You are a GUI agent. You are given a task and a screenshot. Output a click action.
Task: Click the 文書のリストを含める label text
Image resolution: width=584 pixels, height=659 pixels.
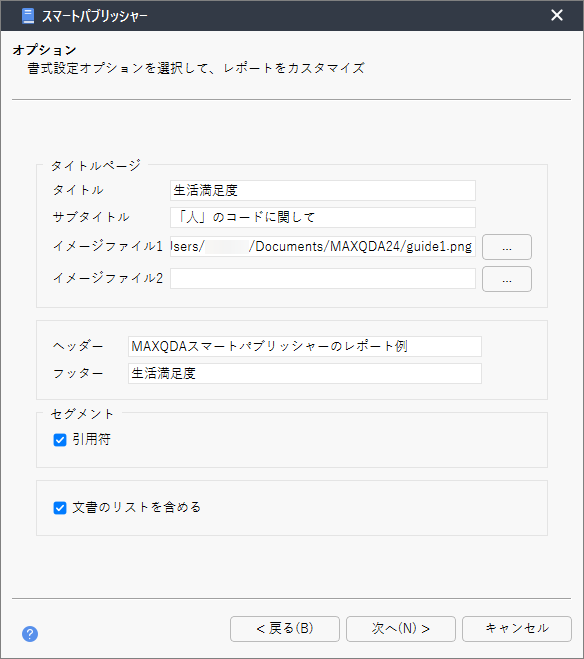tap(137, 507)
